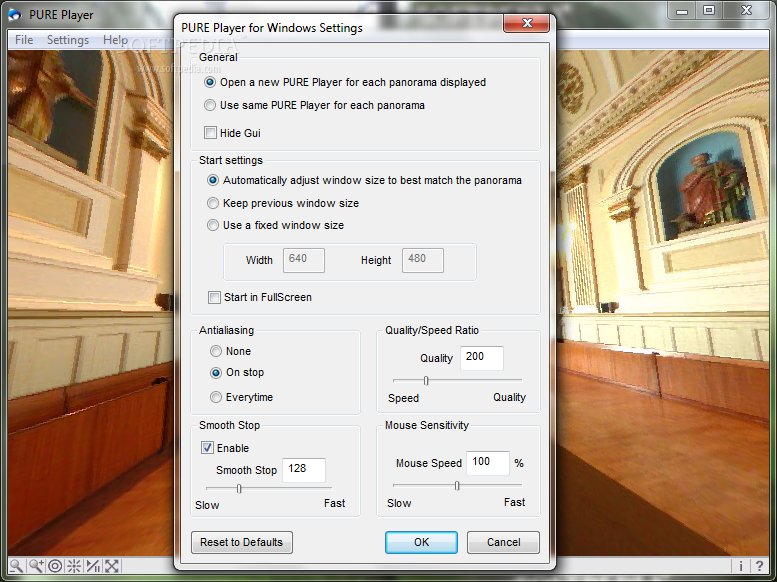Viewport: 777px width, 582px height.
Task: Click the Smooth Stop value field
Action: [304, 470]
